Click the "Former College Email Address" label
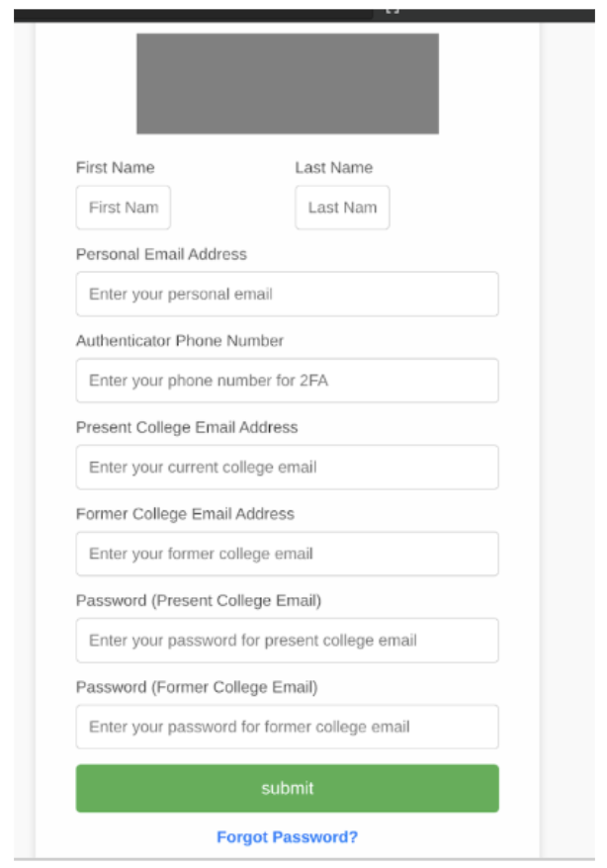Screen dimensions: 607x868 (185, 514)
